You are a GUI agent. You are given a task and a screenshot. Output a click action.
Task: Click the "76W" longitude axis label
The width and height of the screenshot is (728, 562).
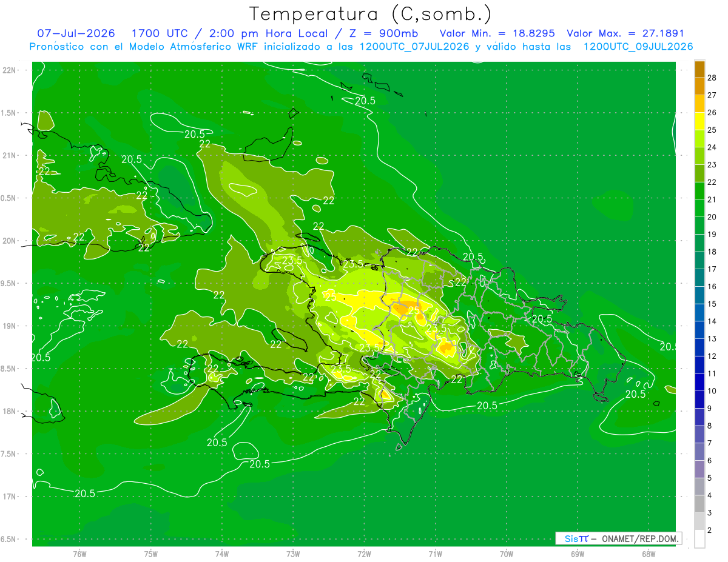[79, 554]
